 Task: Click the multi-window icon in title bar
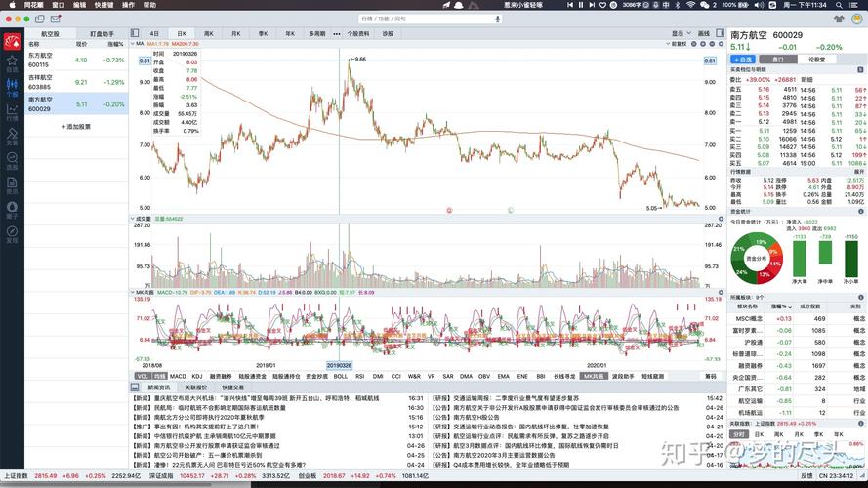click(40, 19)
